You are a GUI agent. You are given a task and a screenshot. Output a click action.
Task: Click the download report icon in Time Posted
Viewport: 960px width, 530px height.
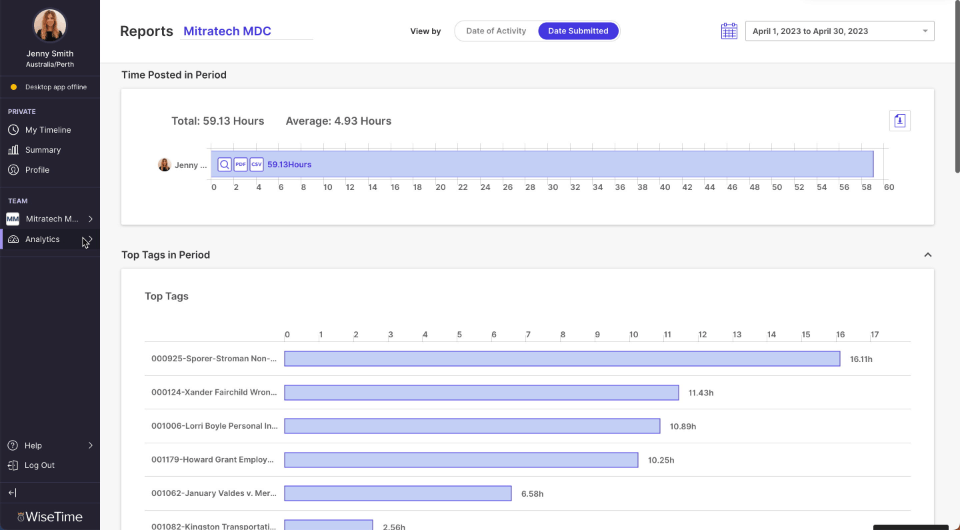[x=899, y=121]
